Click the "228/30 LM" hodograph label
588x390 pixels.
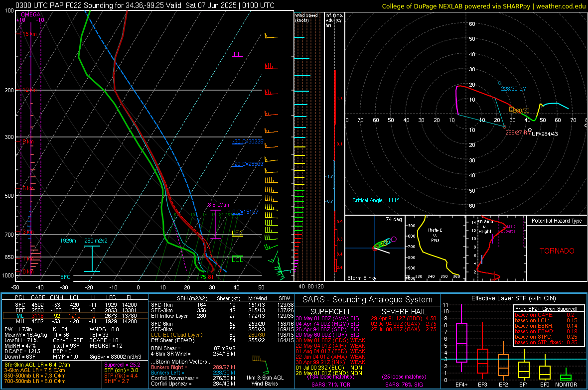(x=513, y=89)
